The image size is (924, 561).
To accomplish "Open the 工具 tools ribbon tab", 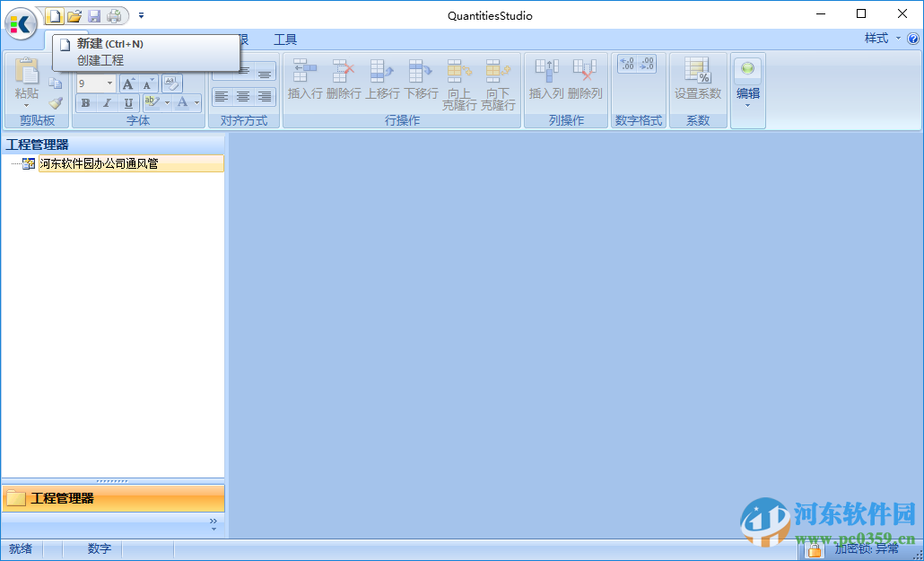I will [x=285, y=39].
